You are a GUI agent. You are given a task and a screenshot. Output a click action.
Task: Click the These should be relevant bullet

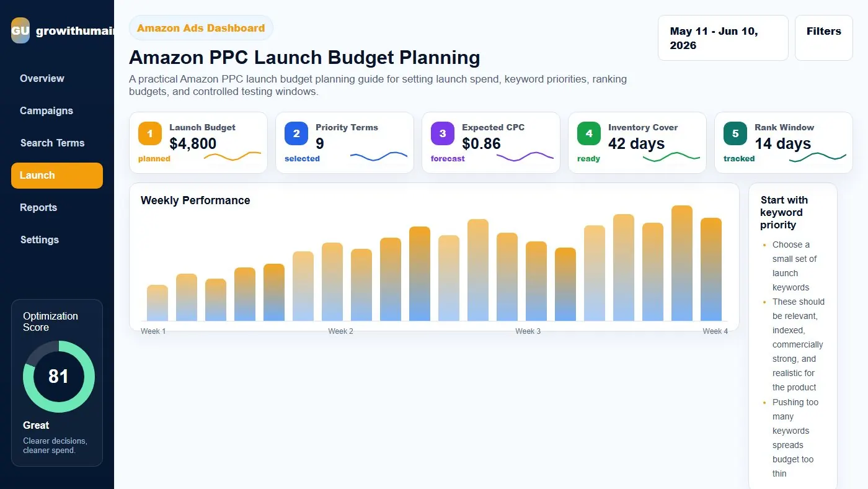click(x=799, y=344)
